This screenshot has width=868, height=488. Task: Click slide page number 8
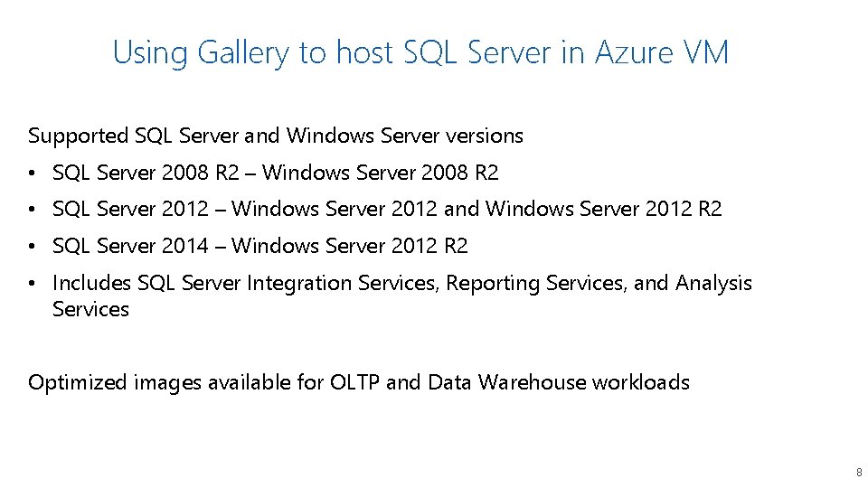point(859,473)
